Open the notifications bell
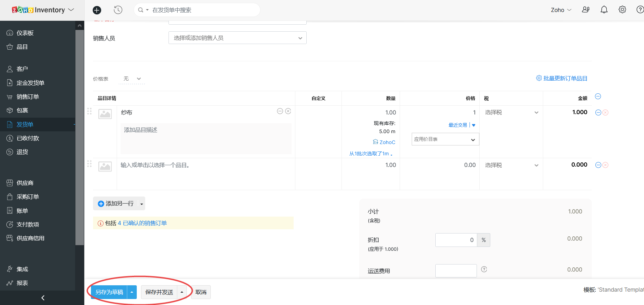The width and height of the screenshot is (644, 305). point(604,10)
